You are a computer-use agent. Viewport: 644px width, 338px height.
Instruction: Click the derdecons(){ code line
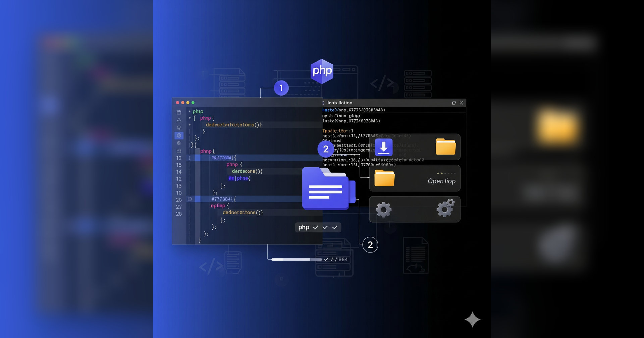(247, 171)
